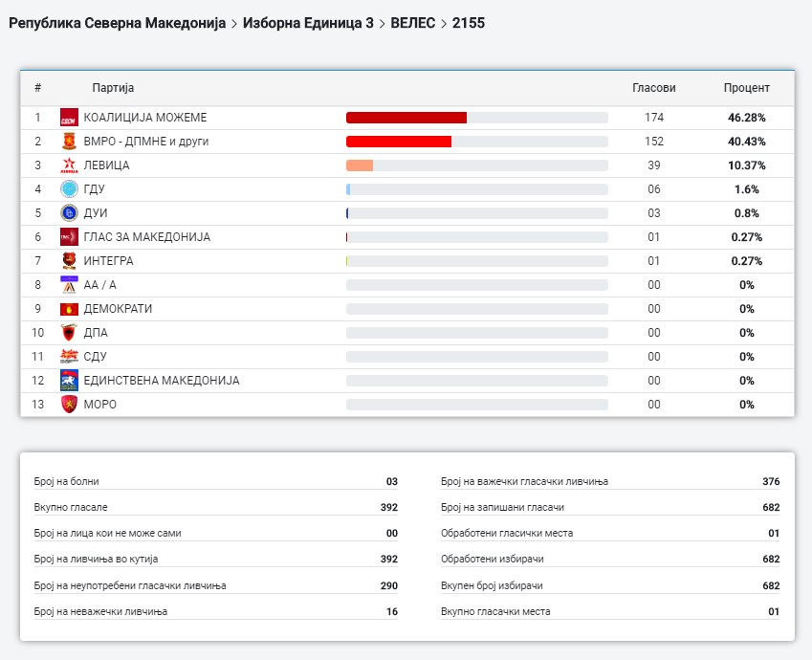The width and height of the screenshot is (812, 660).
Task: Click the ГЛАС ЗА МАКЕДОНИЈА logo
Action: (x=69, y=237)
